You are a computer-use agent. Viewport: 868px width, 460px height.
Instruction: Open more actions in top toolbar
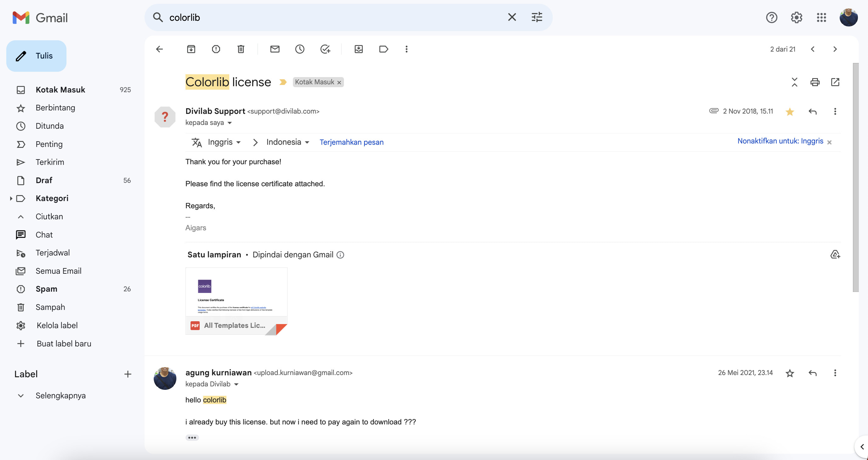(x=406, y=49)
